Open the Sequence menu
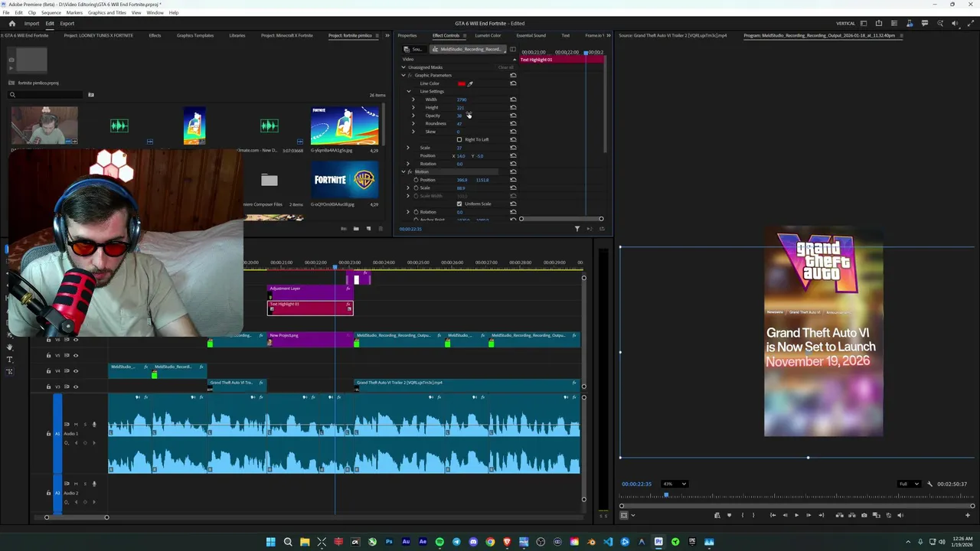The image size is (980, 551). point(51,13)
